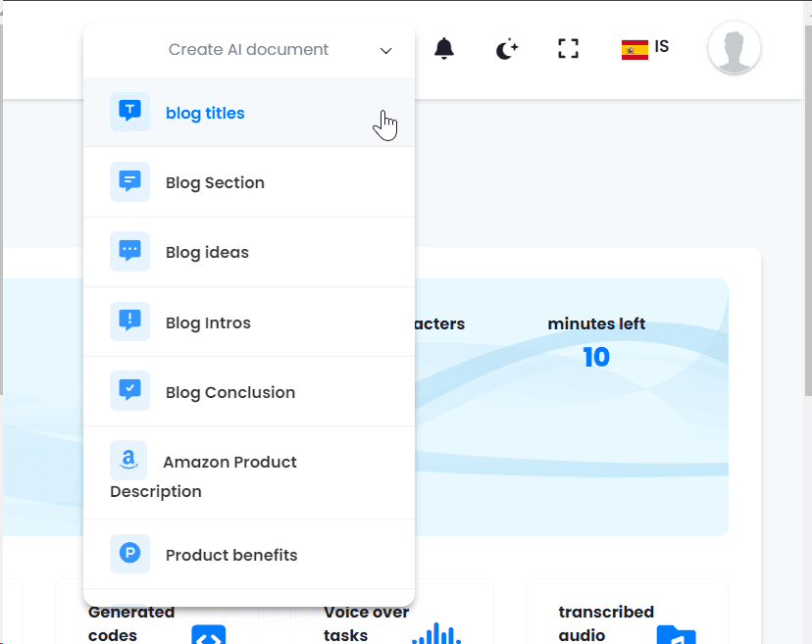
Task: Pick Product benefits template text
Action: tap(231, 555)
